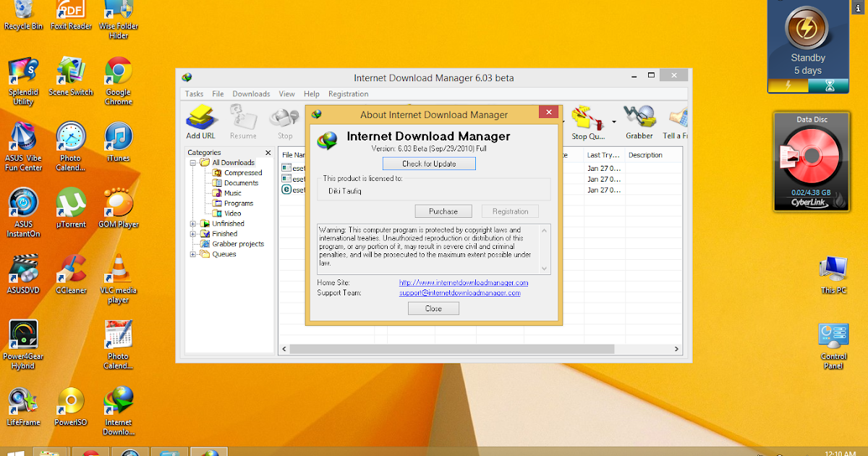The height and width of the screenshot is (456, 868).
Task: Open the LifeFrame shortcut
Action: [23, 406]
